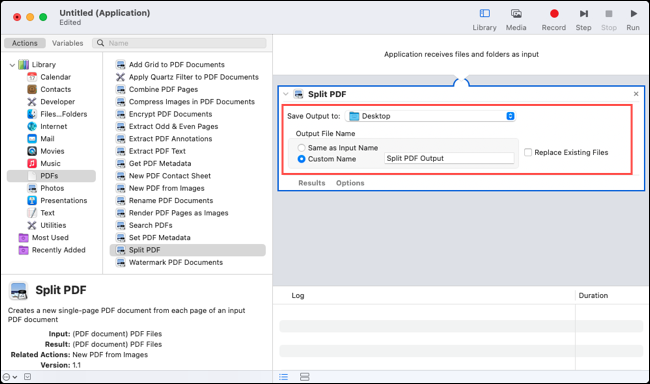Screen dimensions: 650x384
Task: Select Combine PDF Pages action
Action: coord(163,90)
